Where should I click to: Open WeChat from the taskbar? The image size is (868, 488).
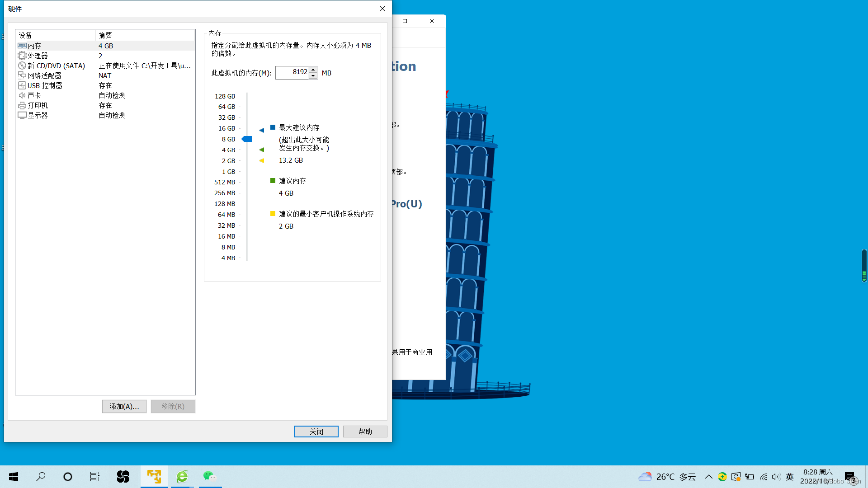[209, 476]
